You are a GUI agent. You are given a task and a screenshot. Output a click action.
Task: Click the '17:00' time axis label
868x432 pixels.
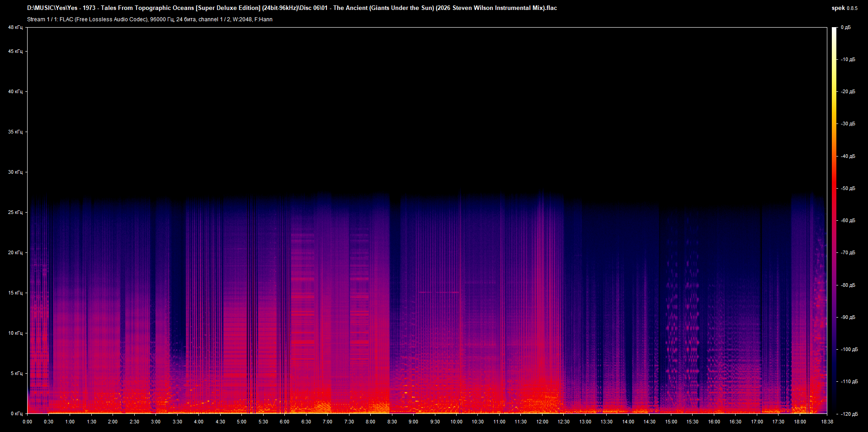[757, 422]
